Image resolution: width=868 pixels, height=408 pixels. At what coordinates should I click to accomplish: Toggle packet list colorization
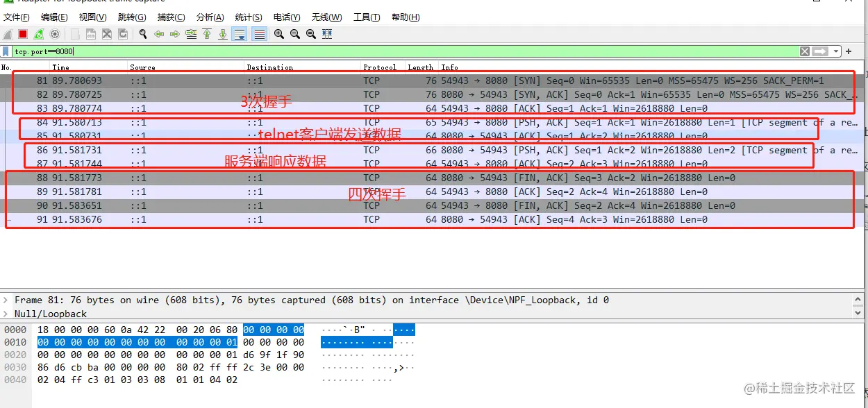click(x=259, y=34)
